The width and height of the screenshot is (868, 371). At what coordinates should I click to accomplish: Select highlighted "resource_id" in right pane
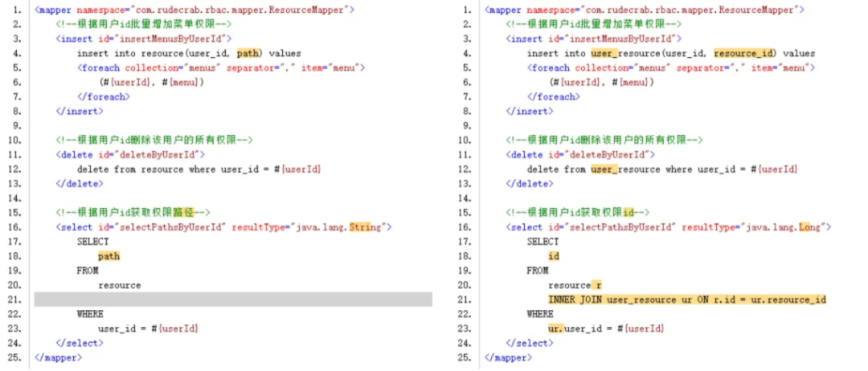(x=745, y=53)
